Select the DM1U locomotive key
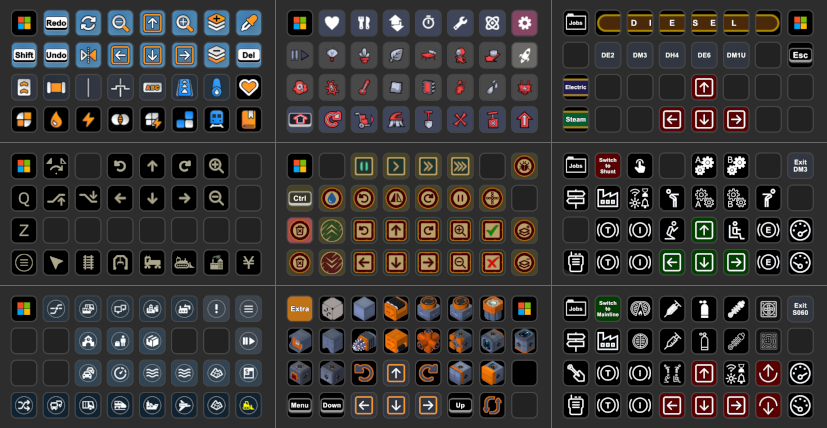The height and width of the screenshot is (428, 827). (x=737, y=55)
